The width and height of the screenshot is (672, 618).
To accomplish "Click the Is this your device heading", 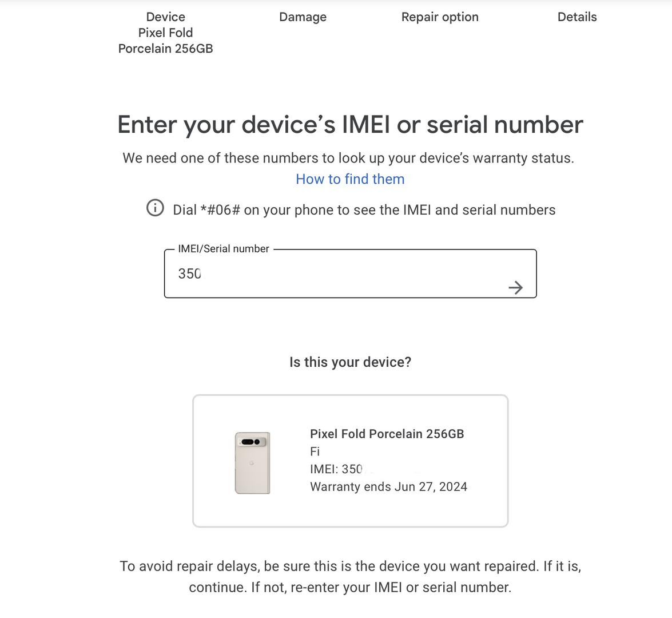I will [x=350, y=362].
